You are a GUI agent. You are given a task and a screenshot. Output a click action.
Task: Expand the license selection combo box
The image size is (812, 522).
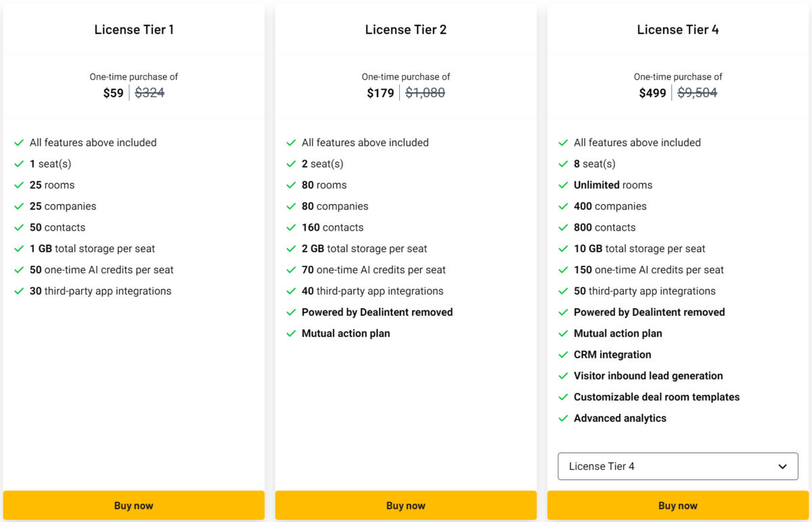677,466
